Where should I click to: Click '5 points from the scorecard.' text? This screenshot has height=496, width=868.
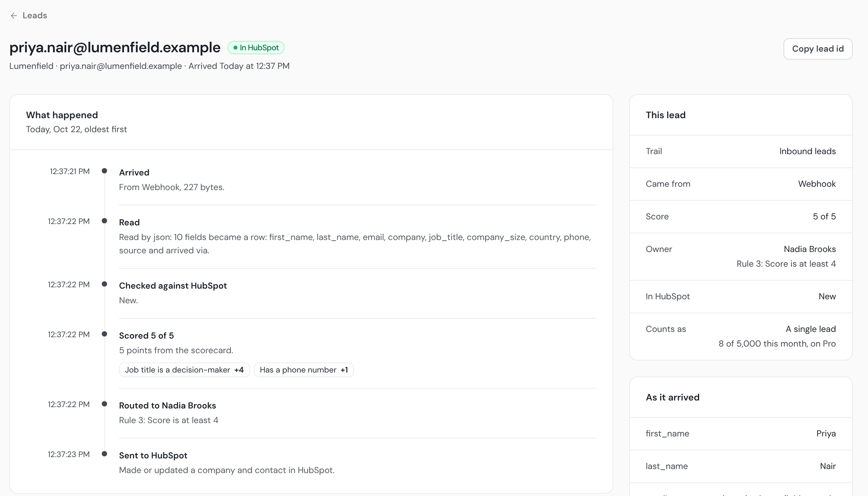click(176, 350)
